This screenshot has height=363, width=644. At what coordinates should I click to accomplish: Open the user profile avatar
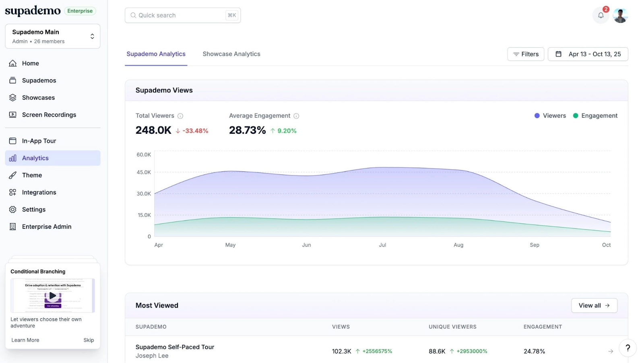[x=620, y=15]
